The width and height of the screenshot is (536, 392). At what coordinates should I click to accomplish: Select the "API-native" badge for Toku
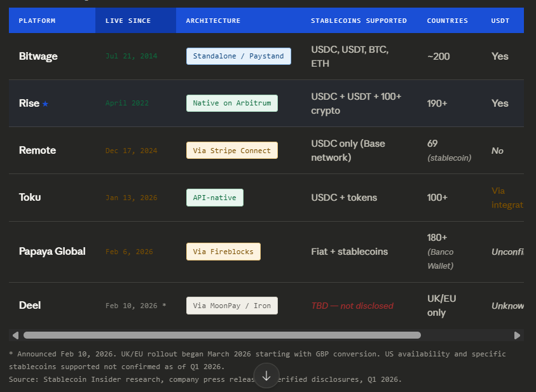214,198
